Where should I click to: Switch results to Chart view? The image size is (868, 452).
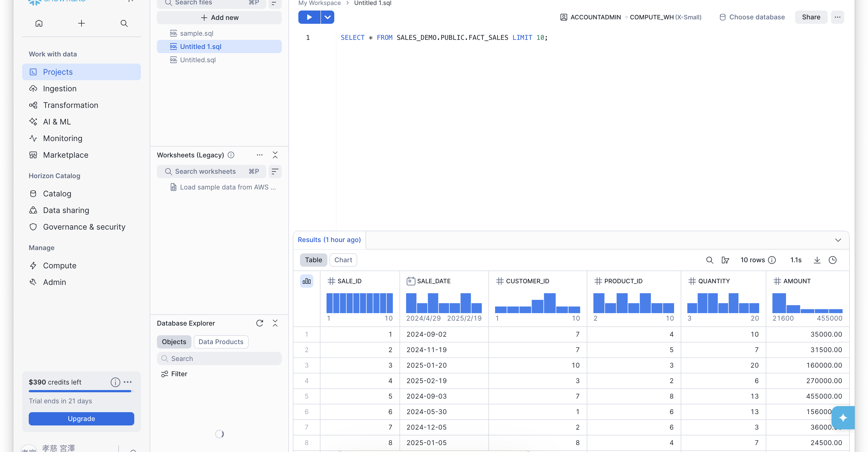click(x=343, y=260)
